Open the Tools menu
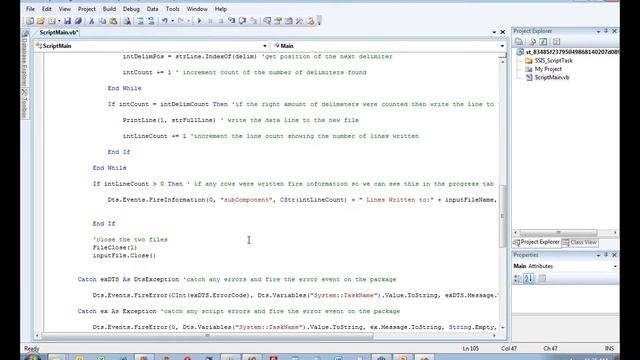This screenshot has height=360, width=640. click(172, 9)
